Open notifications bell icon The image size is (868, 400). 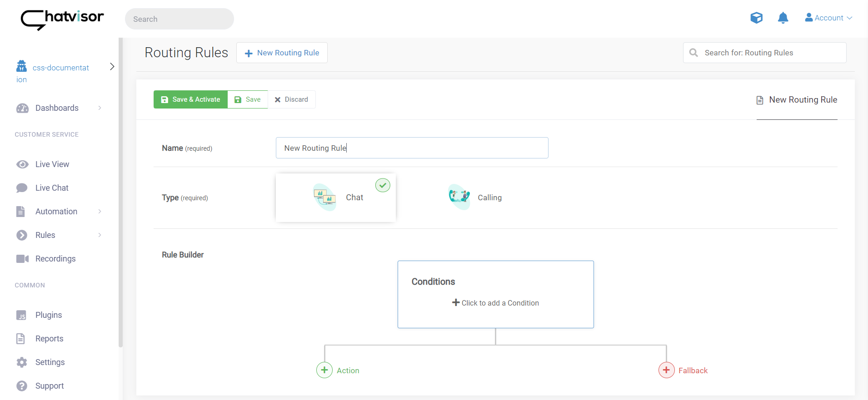coord(783,18)
